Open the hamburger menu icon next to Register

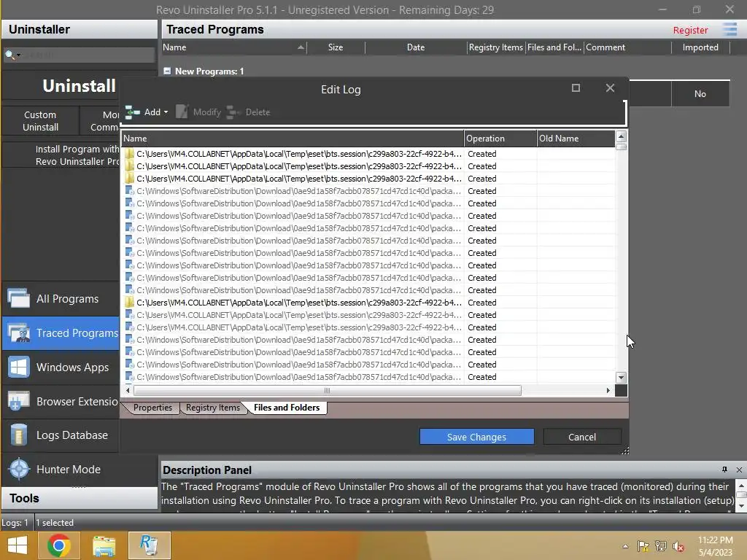729,29
